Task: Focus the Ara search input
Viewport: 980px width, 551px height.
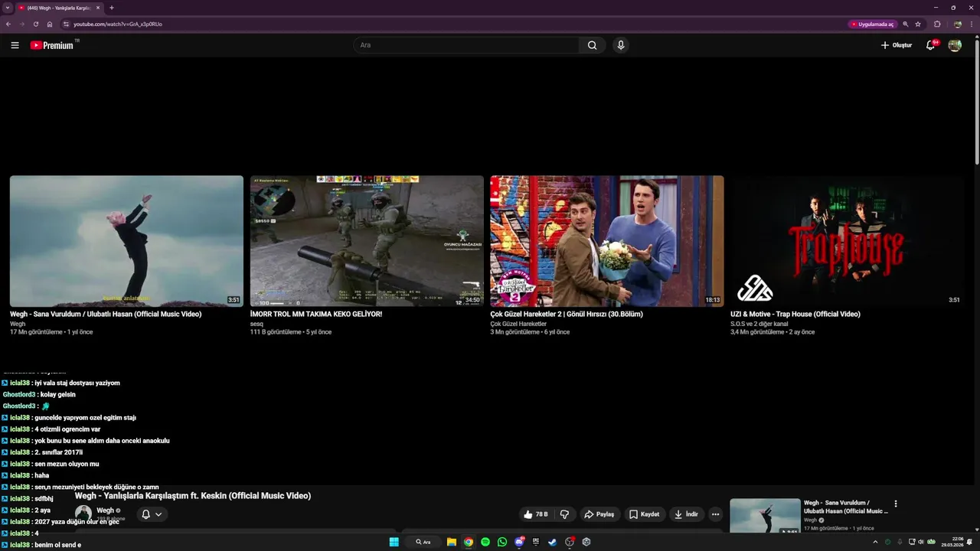Action: pos(467,45)
